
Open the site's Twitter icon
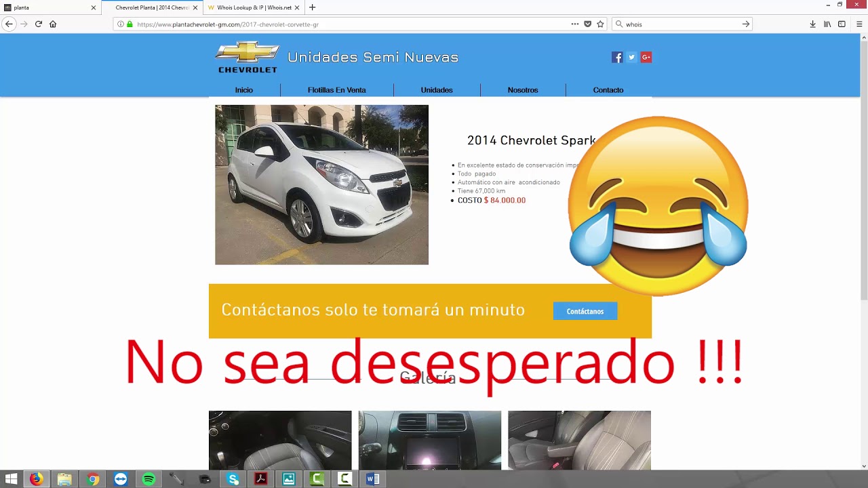[631, 57]
